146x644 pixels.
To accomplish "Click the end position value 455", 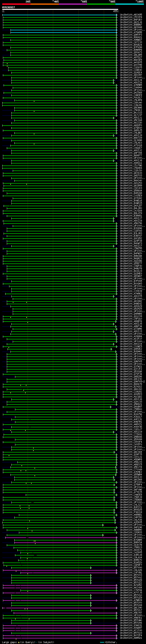I will click(x=115, y=11).
